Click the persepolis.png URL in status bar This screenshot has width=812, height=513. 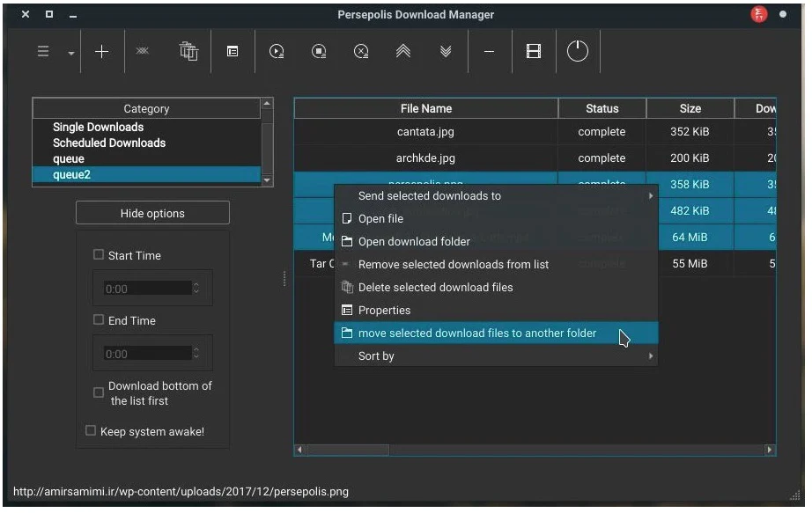pyautogui.click(x=181, y=492)
